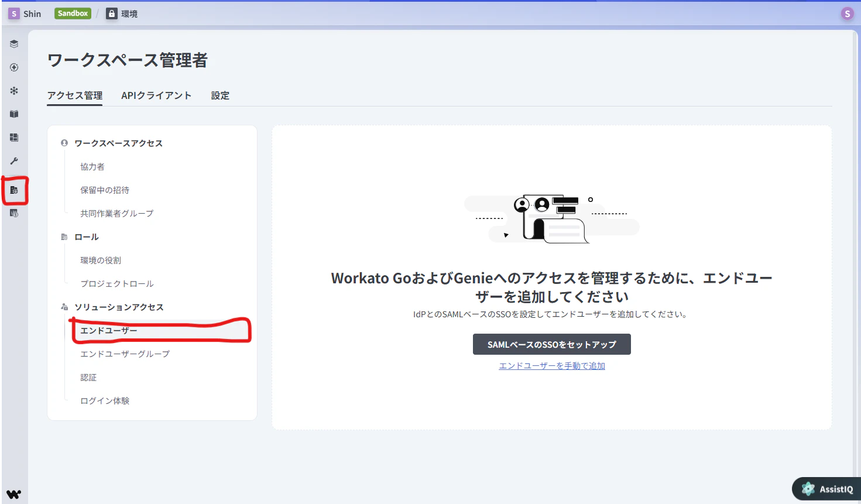This screenshot has height=504, width=861.
Task: Open ログイン体験 menu item
Action: (105, 401)
